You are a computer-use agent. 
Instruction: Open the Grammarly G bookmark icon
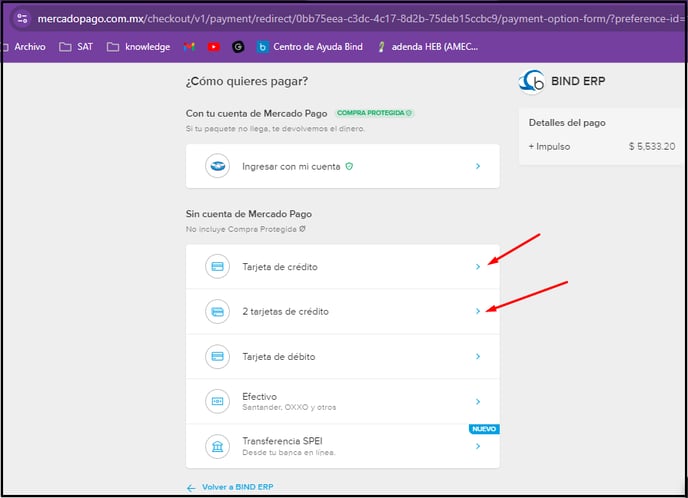tap(238, 47)
